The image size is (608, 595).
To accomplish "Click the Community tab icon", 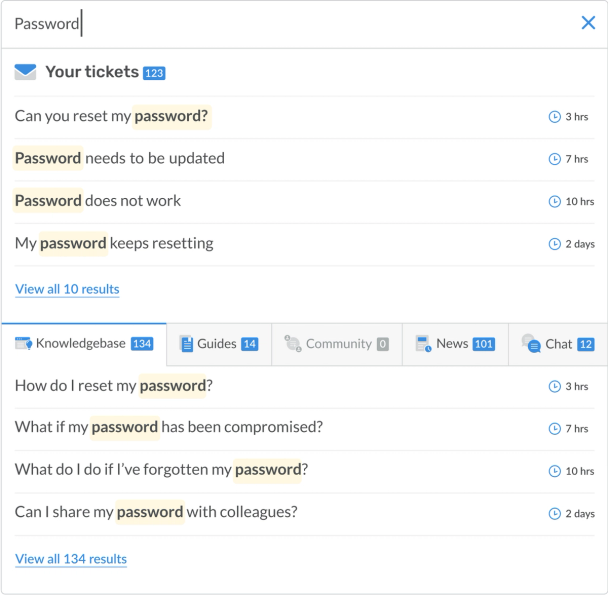I will [x=293, y=344].
